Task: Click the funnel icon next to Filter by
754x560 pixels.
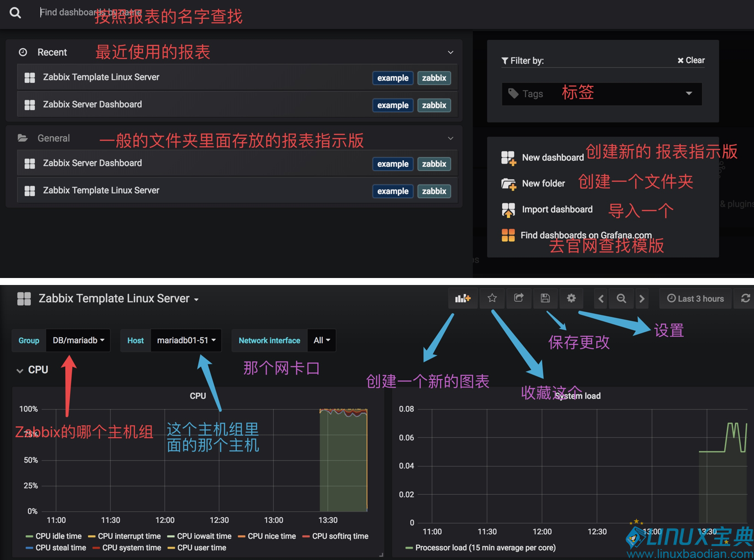Action: tap(505, 61)
